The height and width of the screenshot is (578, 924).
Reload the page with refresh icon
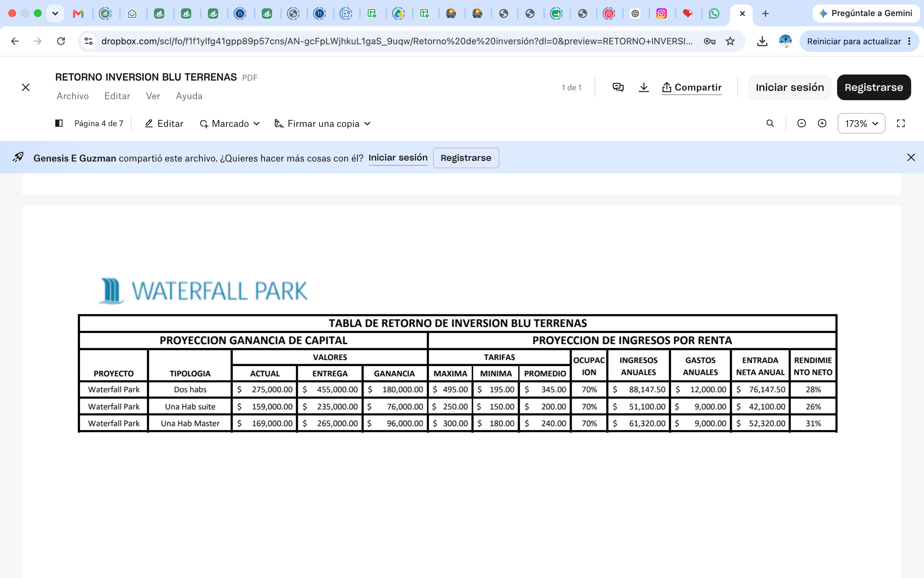tap(61, 41)
